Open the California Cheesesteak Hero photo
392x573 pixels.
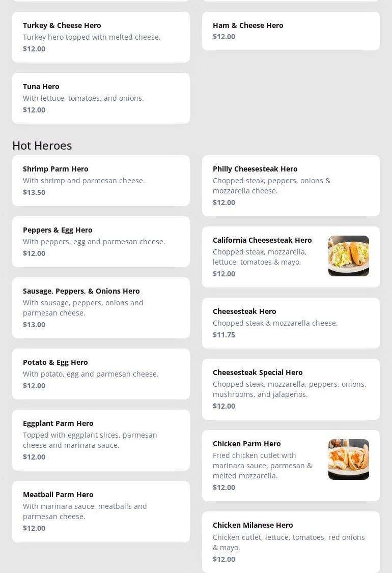[x=348, y=256]
